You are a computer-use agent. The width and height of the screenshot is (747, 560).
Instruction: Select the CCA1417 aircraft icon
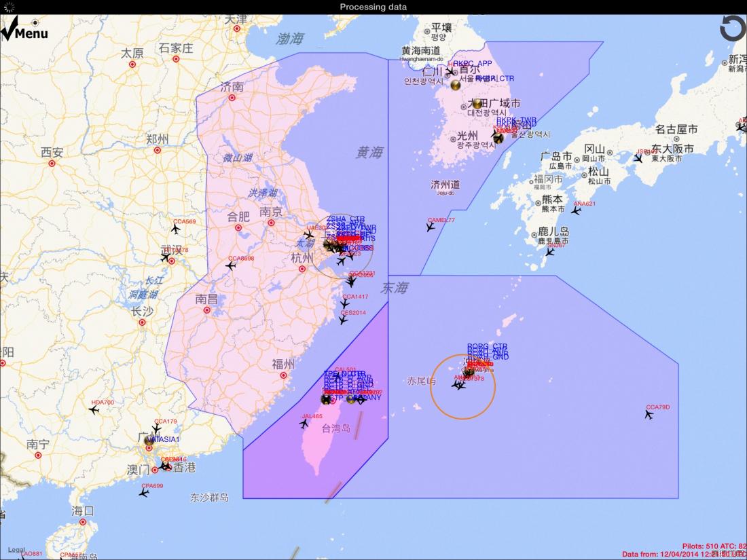(x=345, y=304)
